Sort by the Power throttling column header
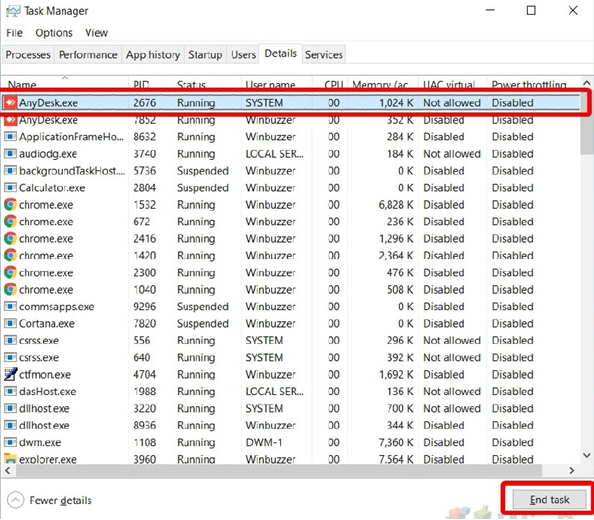Screen dimensions: 594x520 533,83
